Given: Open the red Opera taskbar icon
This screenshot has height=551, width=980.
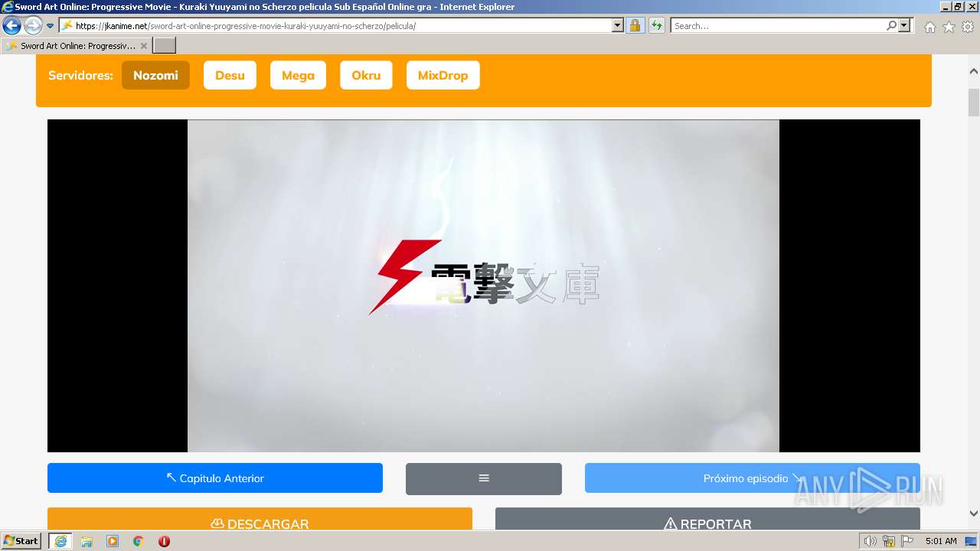Looking at the screenshot, I should [164, 541].
